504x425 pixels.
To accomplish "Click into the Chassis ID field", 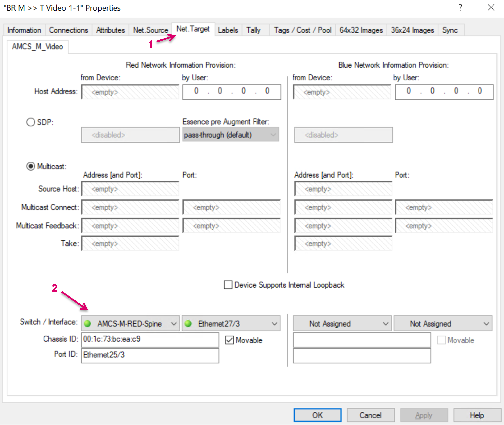I will pos(150,339).
